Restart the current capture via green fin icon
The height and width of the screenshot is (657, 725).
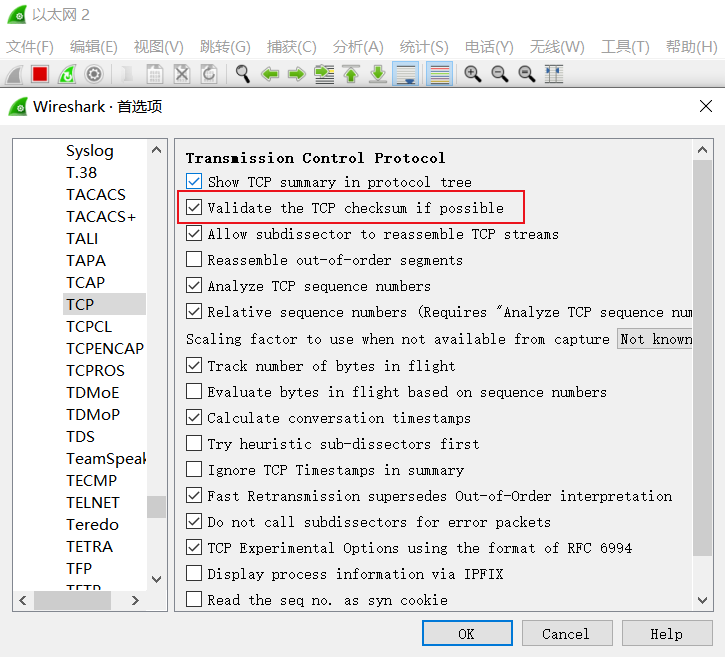(x=67, y=74)
